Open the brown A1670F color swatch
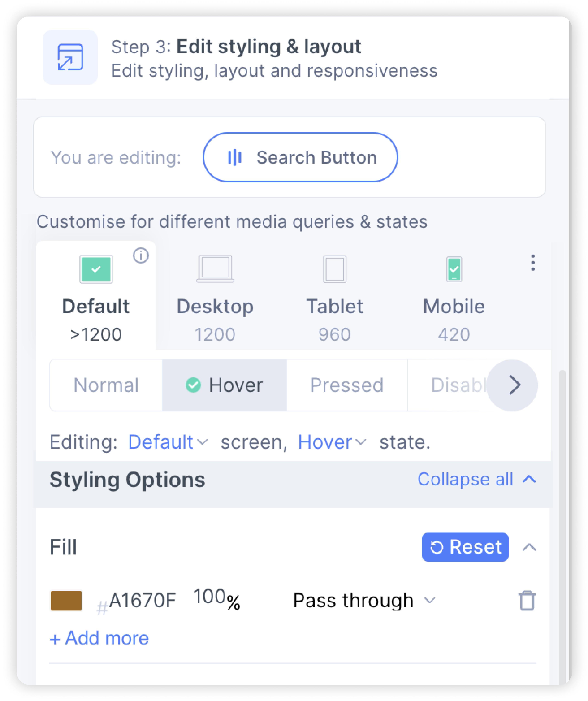 [66, 601]
